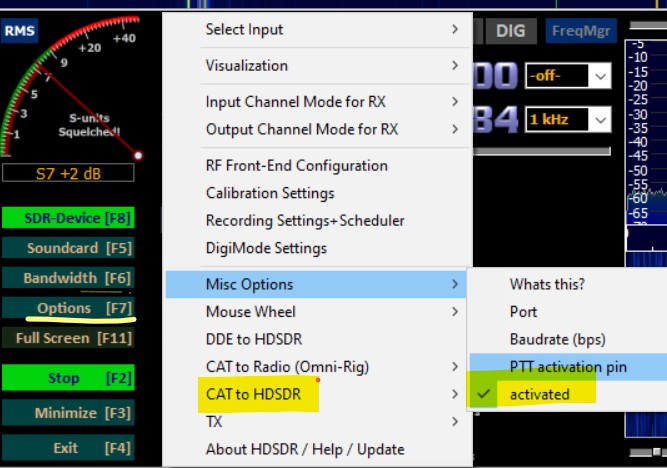Open RF Front-End Configuration
The width and height of the screenshot is (667, 468).
[319, 166]
